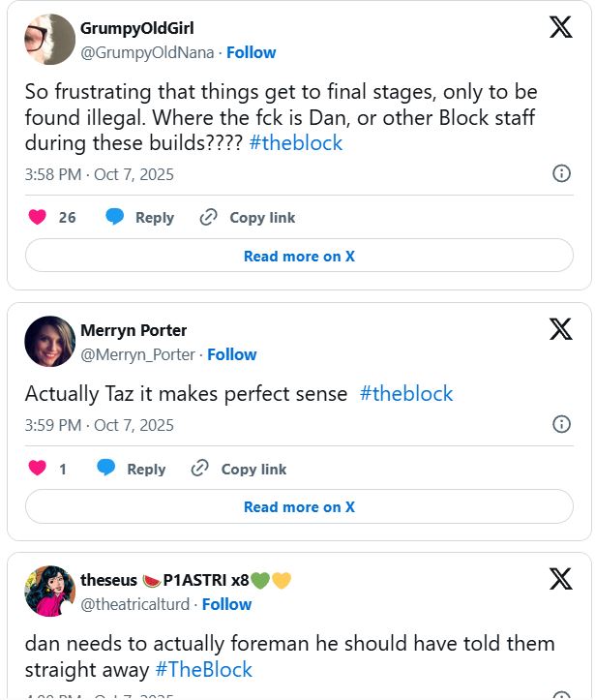Reply to Merryn Porter's tweet
The width and height of the screenshot is (595, 700).
[x=132, y=469]
